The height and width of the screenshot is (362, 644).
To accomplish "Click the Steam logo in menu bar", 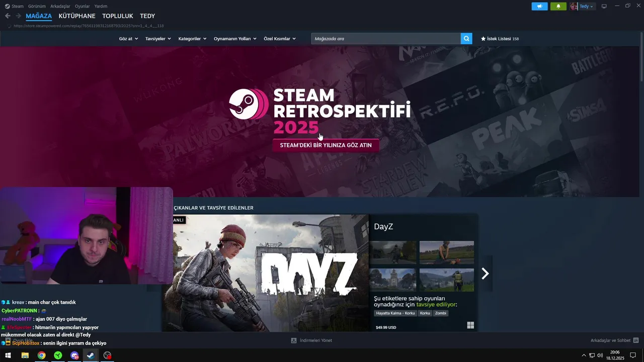I will pyautogui.click(x=7, y=7).
